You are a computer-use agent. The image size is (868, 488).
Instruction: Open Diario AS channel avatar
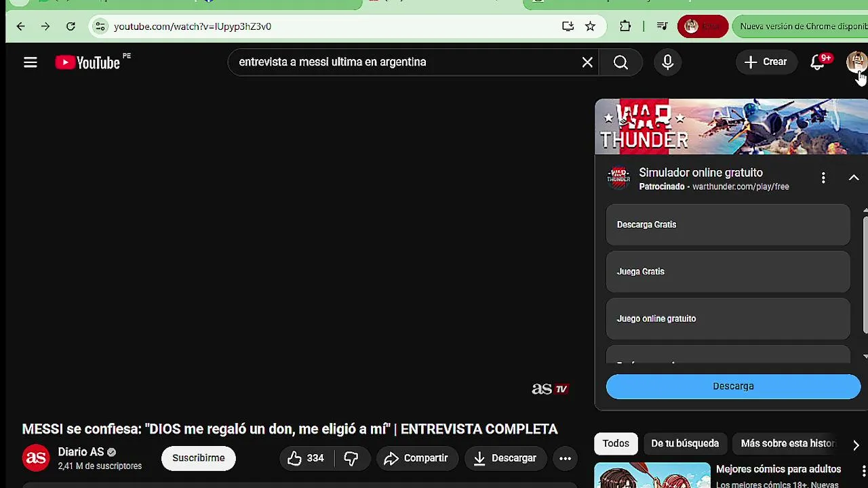coord(36,458)
